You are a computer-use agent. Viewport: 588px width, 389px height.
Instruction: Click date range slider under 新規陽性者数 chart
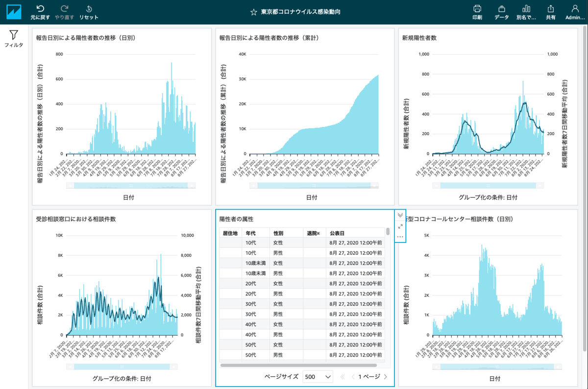click(488, 186)
